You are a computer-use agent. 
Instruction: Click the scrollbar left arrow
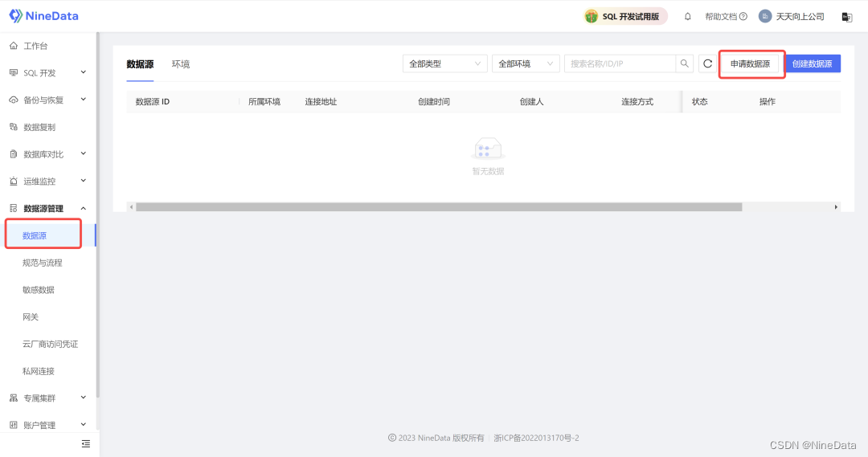131,207
